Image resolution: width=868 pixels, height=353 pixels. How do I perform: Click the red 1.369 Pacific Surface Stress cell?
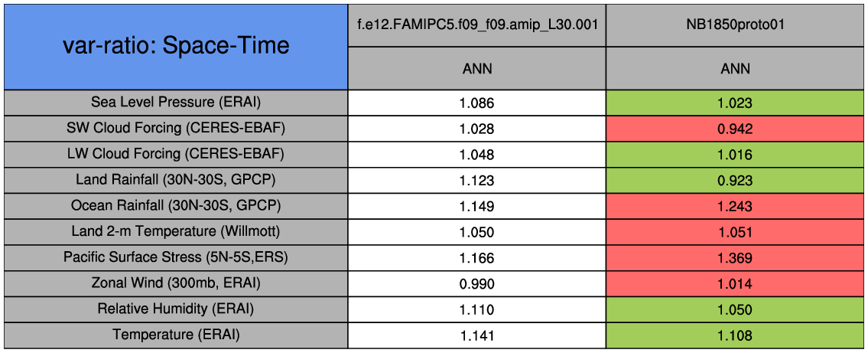point(735,258)
